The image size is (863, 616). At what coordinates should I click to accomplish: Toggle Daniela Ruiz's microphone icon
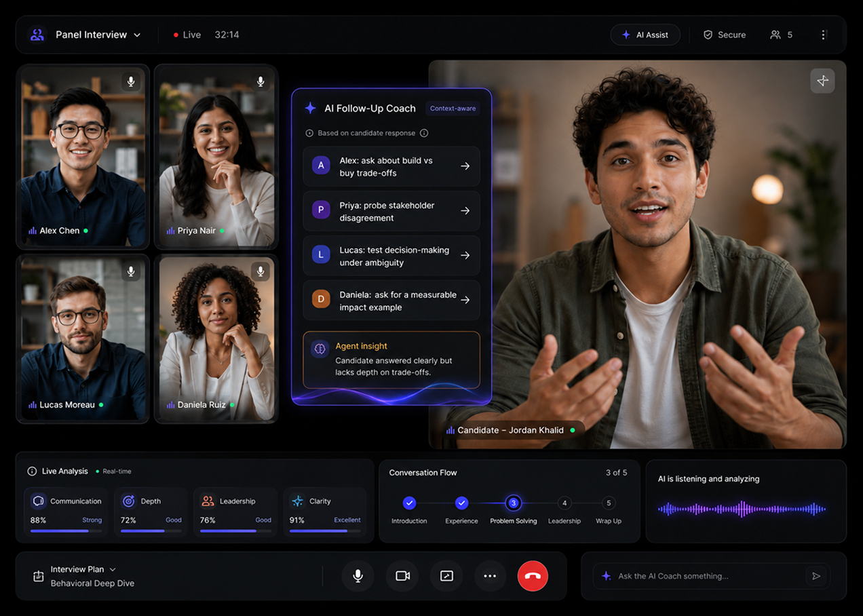pyautogui.click(x=260, y=271)
